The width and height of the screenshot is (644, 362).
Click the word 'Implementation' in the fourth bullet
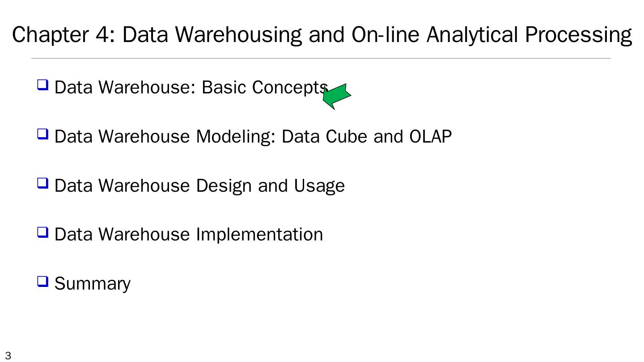click(259, 235)
